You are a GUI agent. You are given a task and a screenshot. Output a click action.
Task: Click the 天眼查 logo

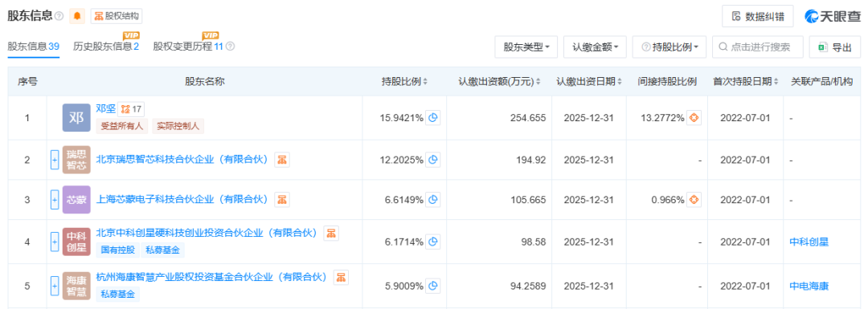point(832,17)
